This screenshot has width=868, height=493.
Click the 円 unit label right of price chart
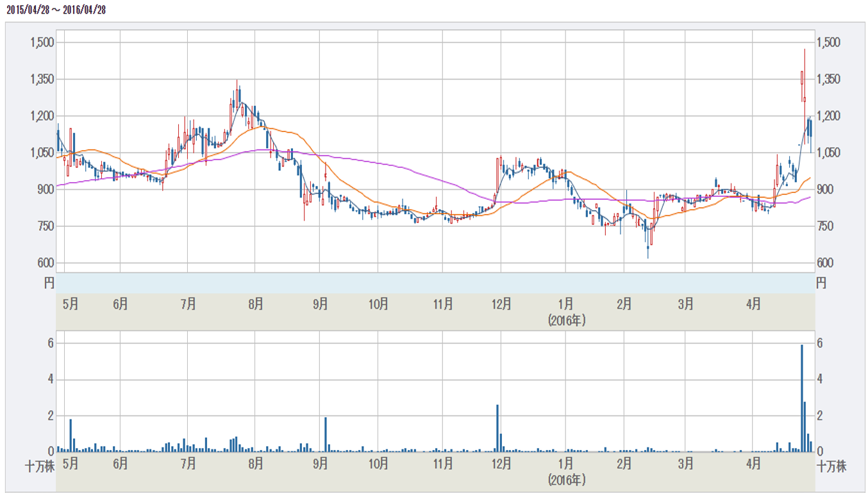click(821, 283)
